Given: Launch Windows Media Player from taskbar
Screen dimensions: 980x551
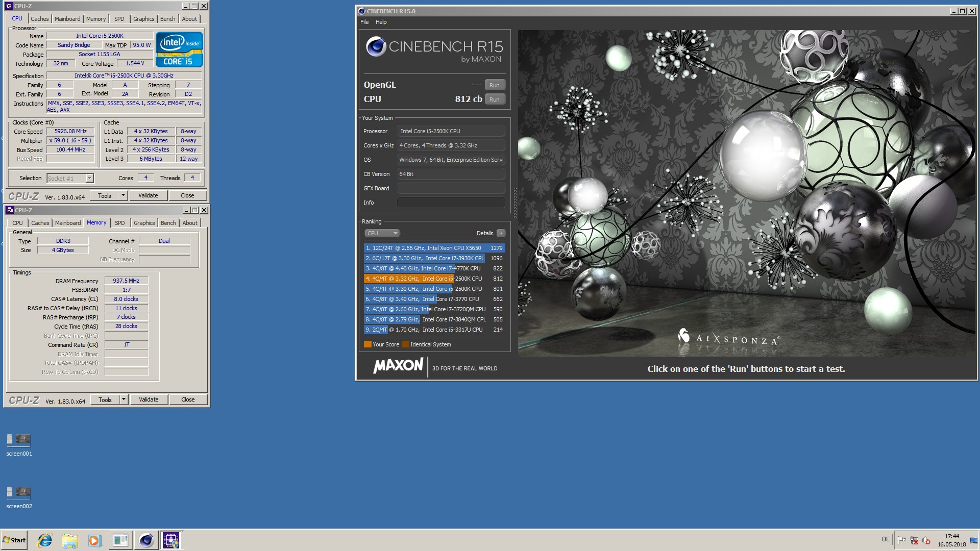Looking at the screenshot, I should pos(95,540).
